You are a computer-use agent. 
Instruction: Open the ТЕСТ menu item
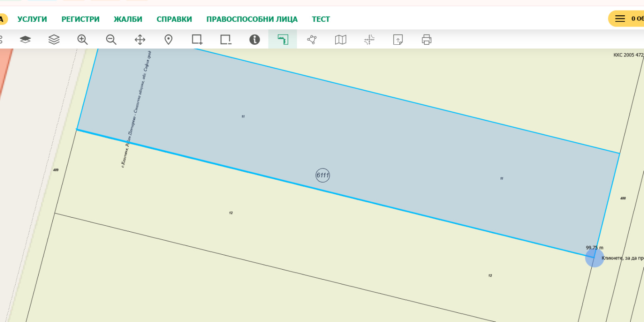pos(321,19)
